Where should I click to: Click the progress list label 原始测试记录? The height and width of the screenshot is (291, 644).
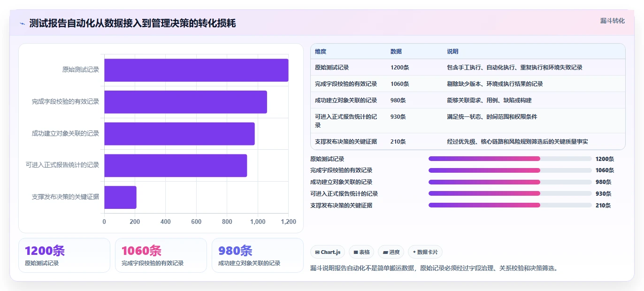click(x=327, y=159)
